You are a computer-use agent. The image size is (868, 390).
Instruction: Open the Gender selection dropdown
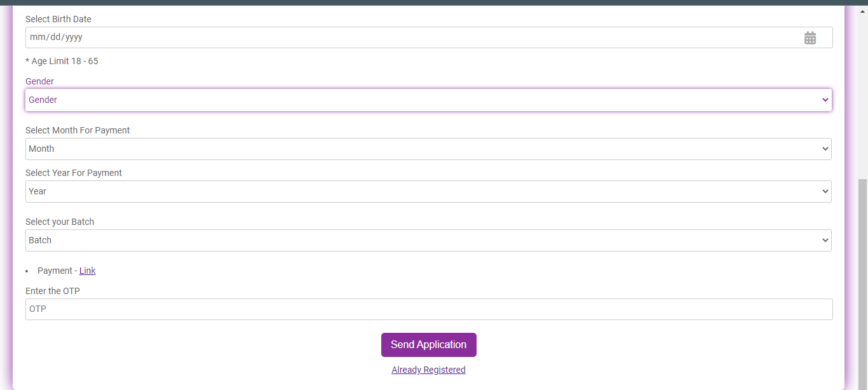coord(429,100)
